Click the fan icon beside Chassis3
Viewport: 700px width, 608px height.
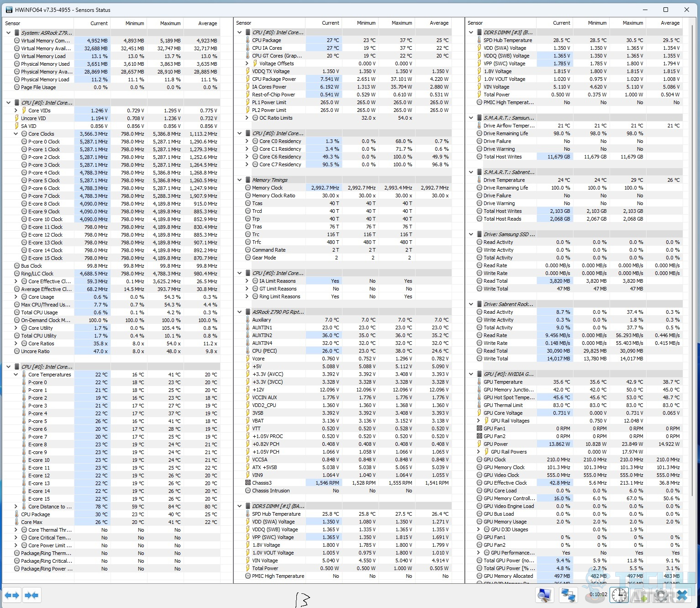pyautogui.click(x=248, y=483)
